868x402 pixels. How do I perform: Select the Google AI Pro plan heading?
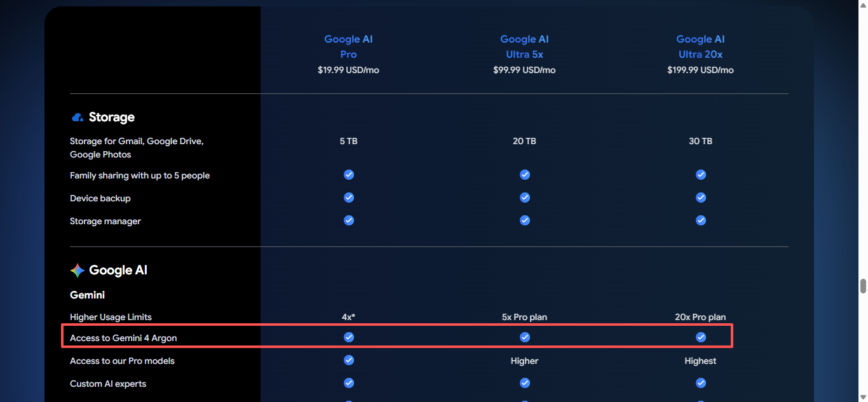(x=349, y=47)
